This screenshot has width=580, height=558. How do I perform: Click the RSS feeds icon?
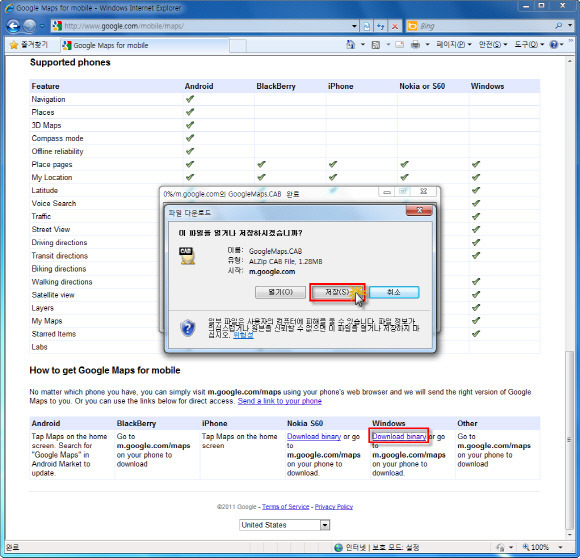coord(376,45)
